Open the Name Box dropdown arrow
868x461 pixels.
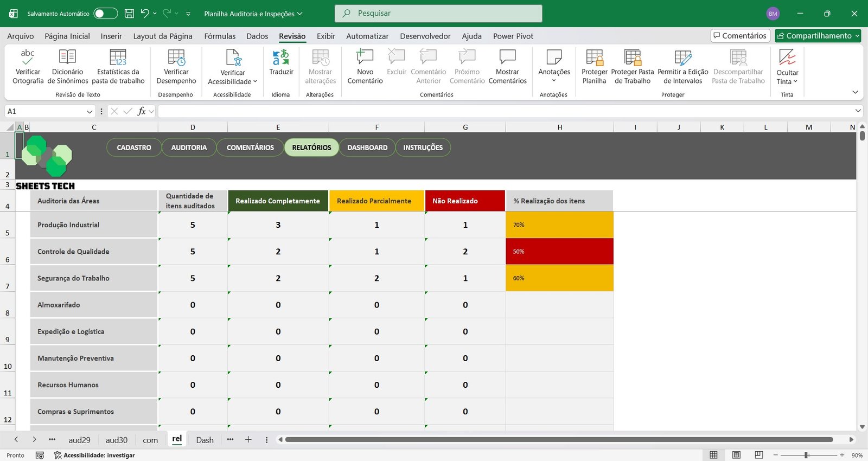(x=90, y=111)
